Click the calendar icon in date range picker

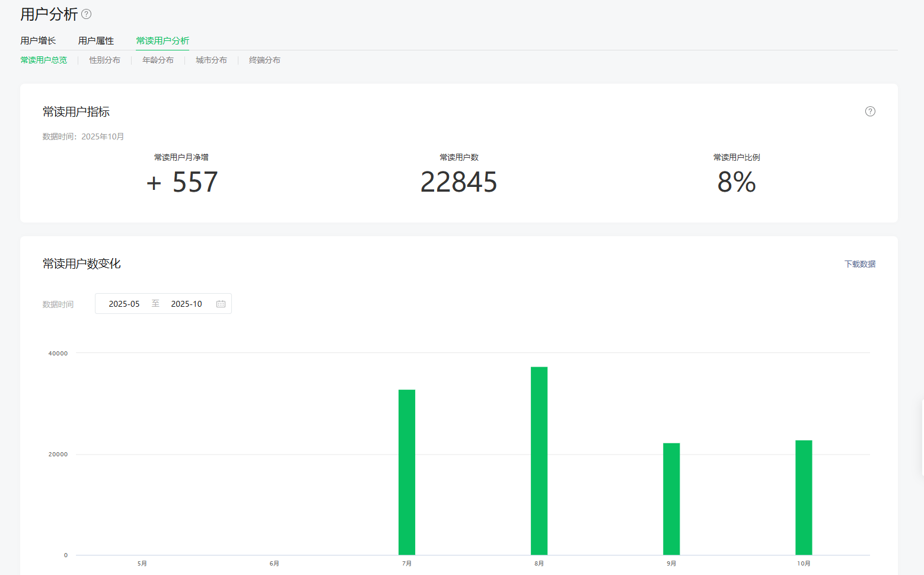tap(221, 304)
